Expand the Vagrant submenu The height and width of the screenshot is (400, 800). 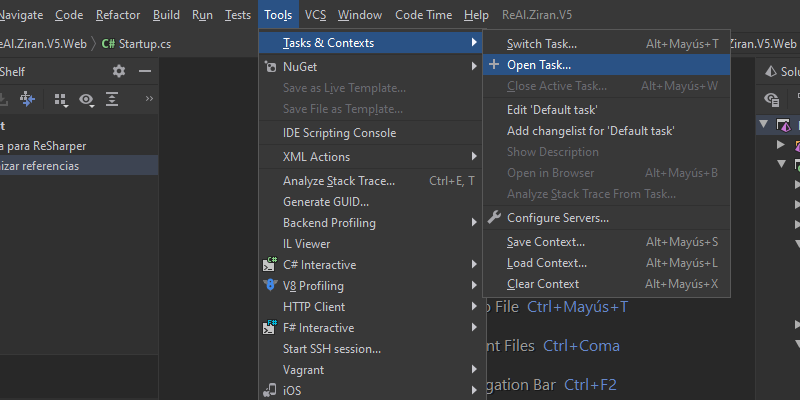tap(474, 369)
